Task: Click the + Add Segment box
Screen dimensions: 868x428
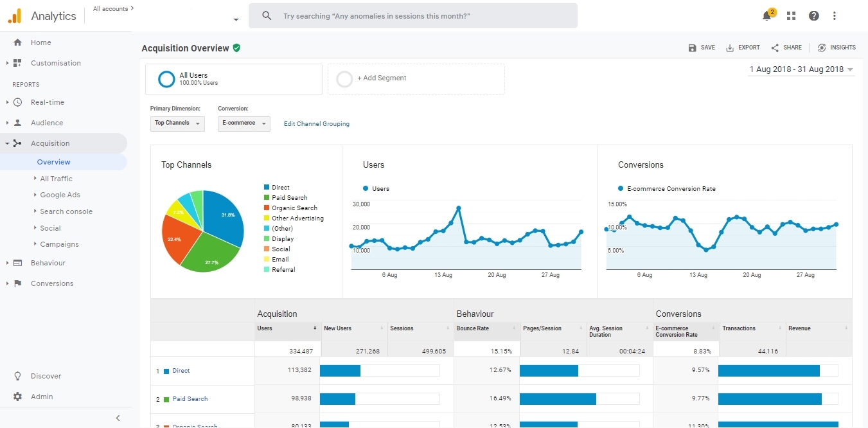Action: point(416,79)
